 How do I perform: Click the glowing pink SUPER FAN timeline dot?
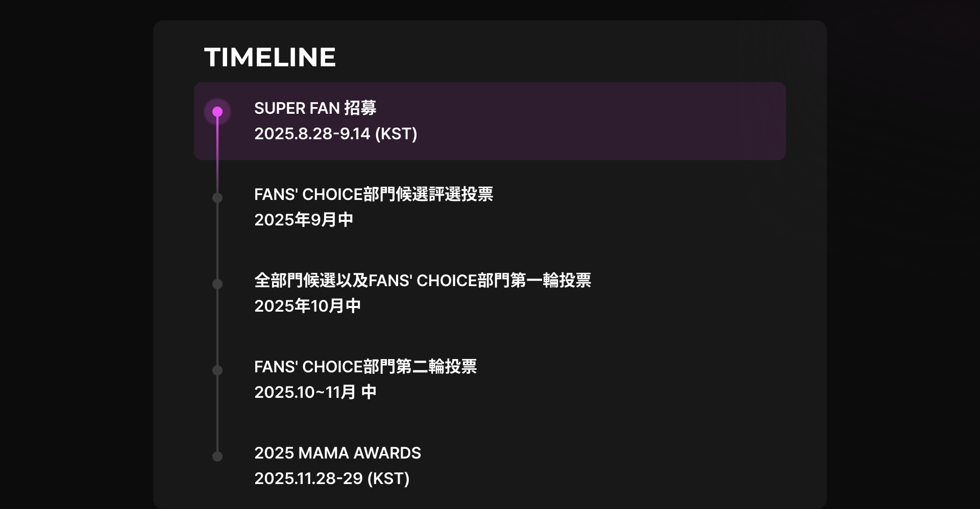[x=217, y=112]
